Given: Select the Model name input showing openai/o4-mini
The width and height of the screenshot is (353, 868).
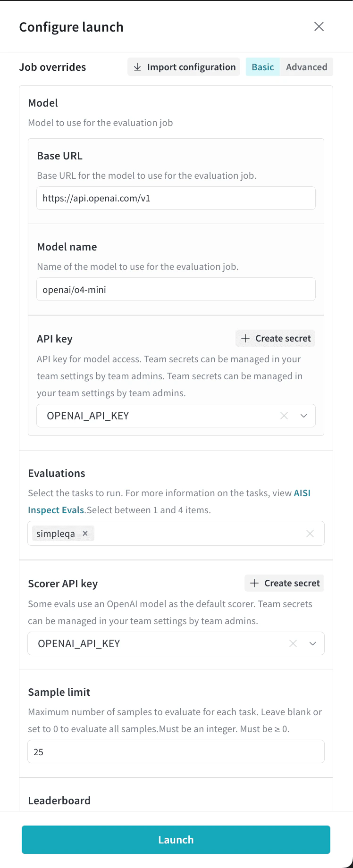Looking at the screenshot, I should click(x=176, y=289).
